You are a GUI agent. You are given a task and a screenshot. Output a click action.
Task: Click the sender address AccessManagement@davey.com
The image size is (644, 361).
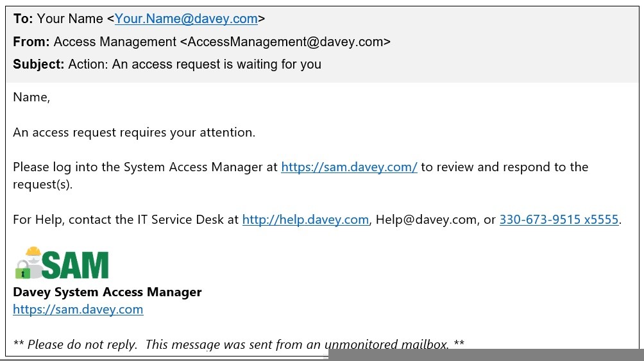pos(285,42)
